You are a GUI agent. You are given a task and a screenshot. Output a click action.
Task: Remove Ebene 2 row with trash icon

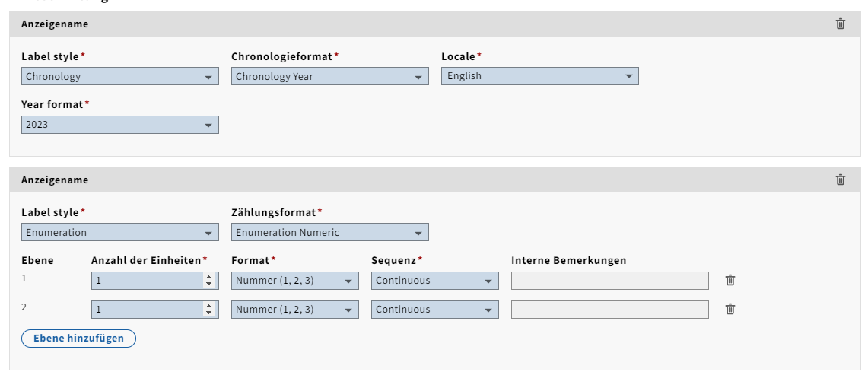click(730, 309)
